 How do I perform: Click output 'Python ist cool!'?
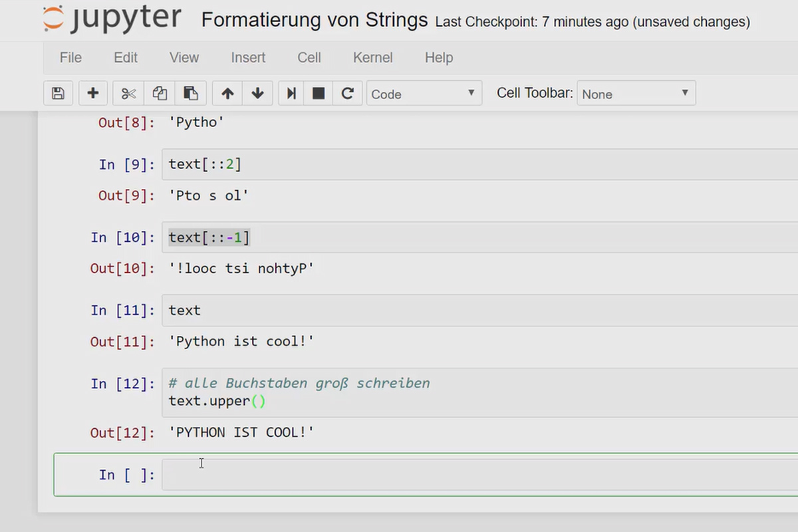tap(241, 342)
